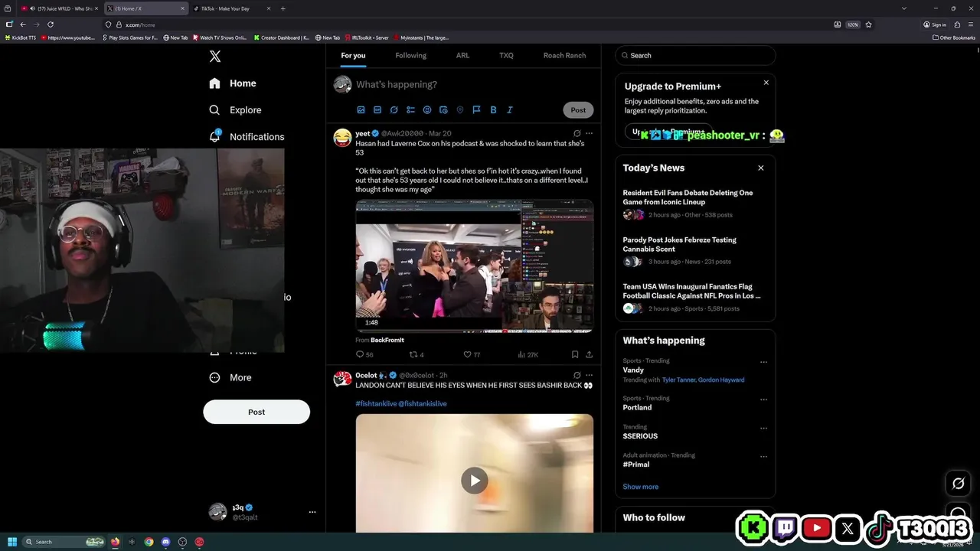The width and height of the screenshot is (980, 551).
Task: Open the t3q account menu ellipsis
Action: coord(312,512)
